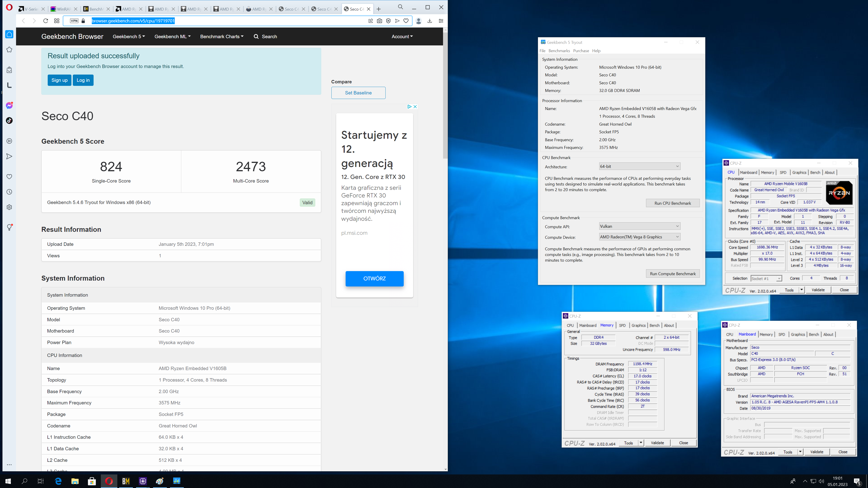
Task: Open sidebar lightbulb tips icon
Action: [x=9, y=228]
